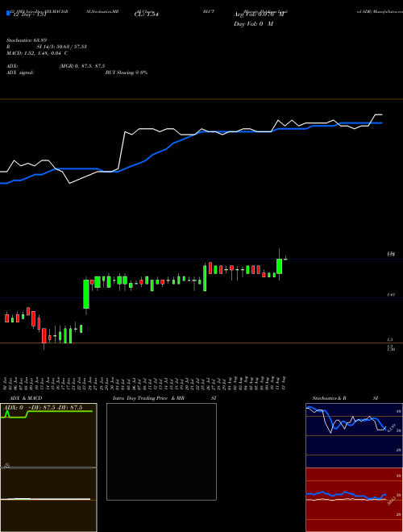Open the blue Stochastics mini chart
The height and width of the screenshot is (532, 403).
(x=354, y=435)
